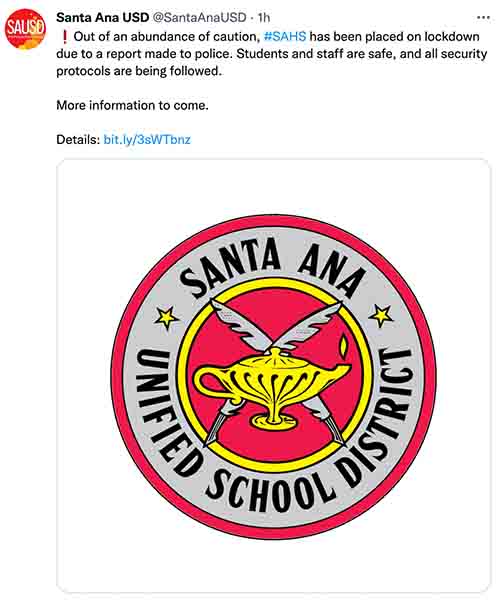
Task: Open the #SAHS hashtag
Action: (x=285, y=36)
